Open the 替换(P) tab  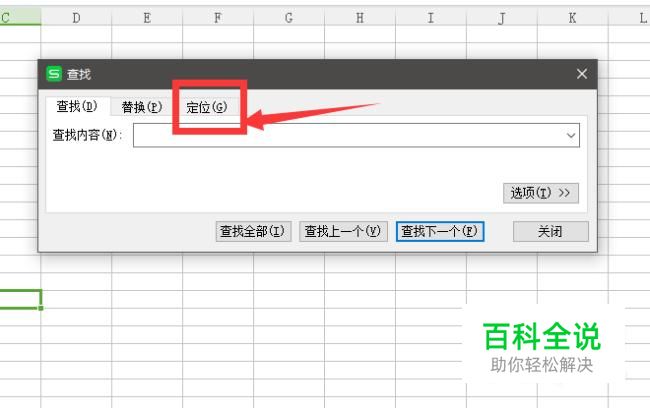point(142,107)
